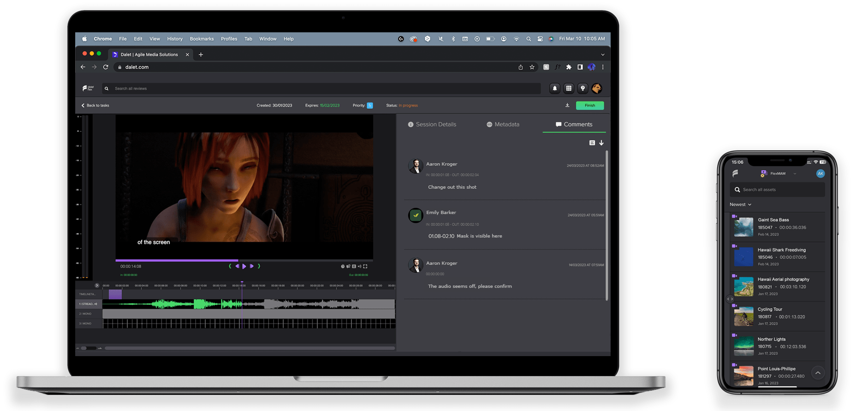Click the mark-in bracket icon
Viewport: 868px width, 411px height.
(x=230, y=266)
